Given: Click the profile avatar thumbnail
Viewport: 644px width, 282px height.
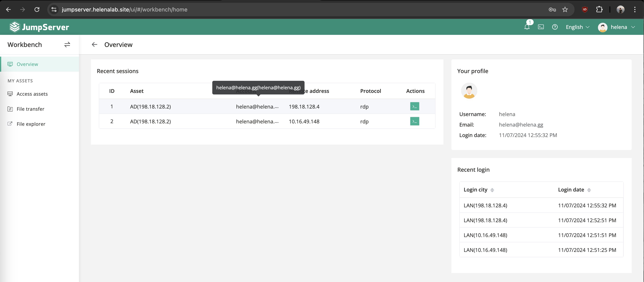Looking at the screenshot, I should (469, 91).
